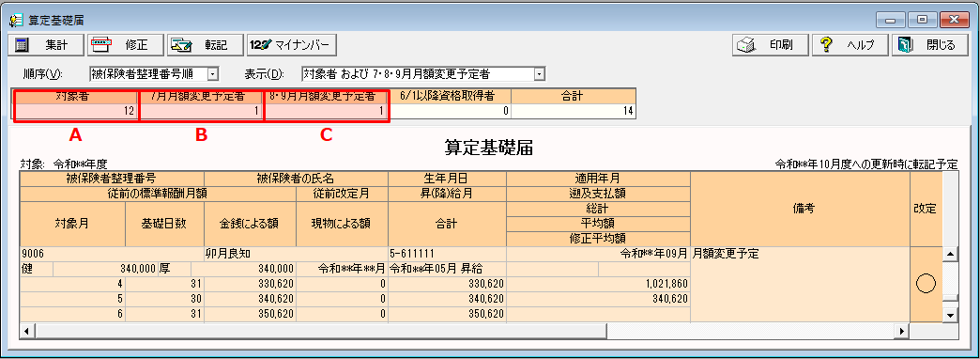Click the 転記 button label
Screen dimensions: 980x359
coord(216,46)
